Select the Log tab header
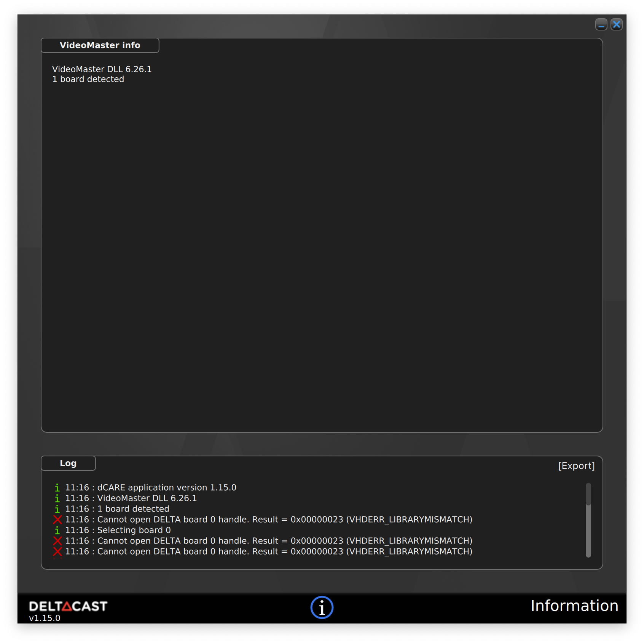This screenshot has height=644, width=644. coord(68,463)
